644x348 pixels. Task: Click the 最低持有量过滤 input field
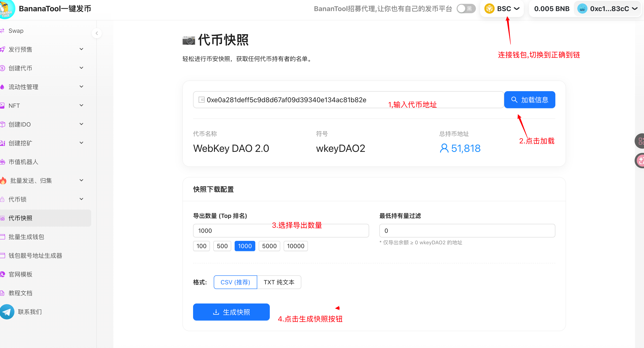click(467, 230)
